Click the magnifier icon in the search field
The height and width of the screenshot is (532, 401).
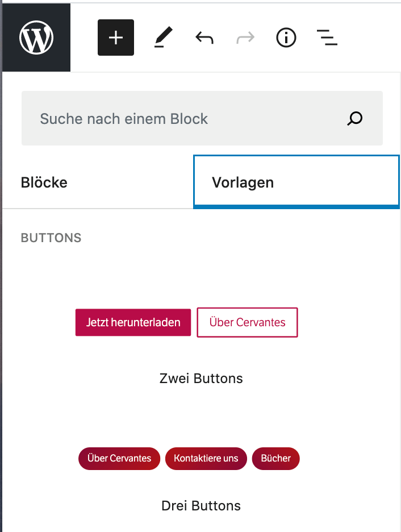point(354,118)
